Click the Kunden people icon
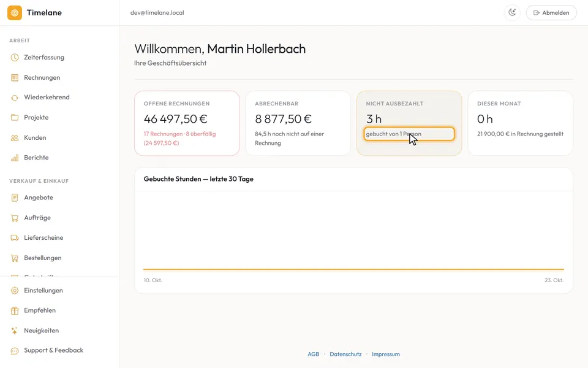The width and height of the screenshot is (588, 368). pos(15,138)
